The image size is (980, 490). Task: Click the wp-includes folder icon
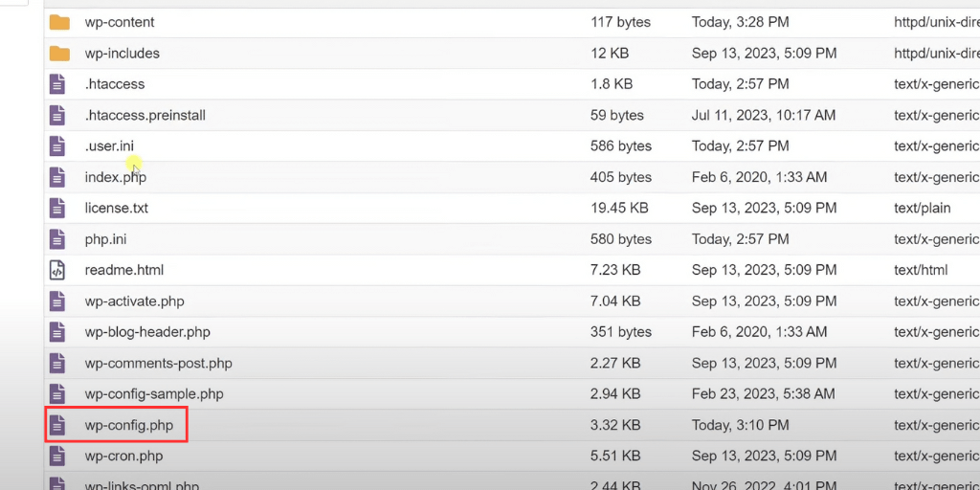(59, 54)
